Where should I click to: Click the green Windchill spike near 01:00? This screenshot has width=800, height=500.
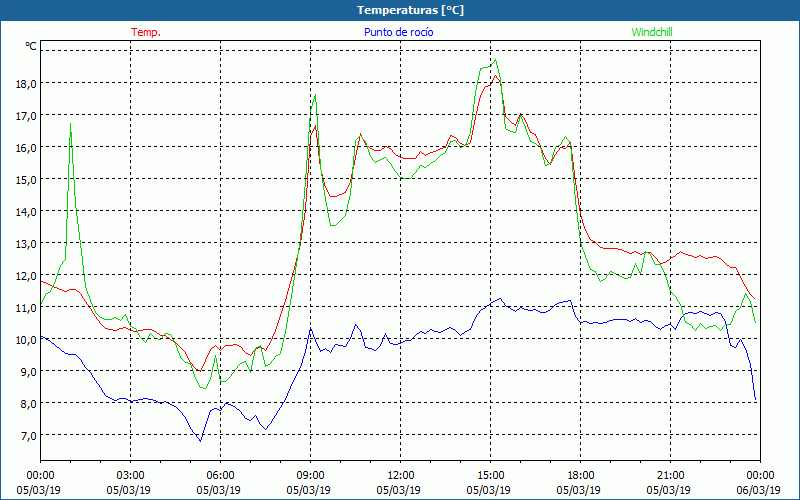pos(70,124)
